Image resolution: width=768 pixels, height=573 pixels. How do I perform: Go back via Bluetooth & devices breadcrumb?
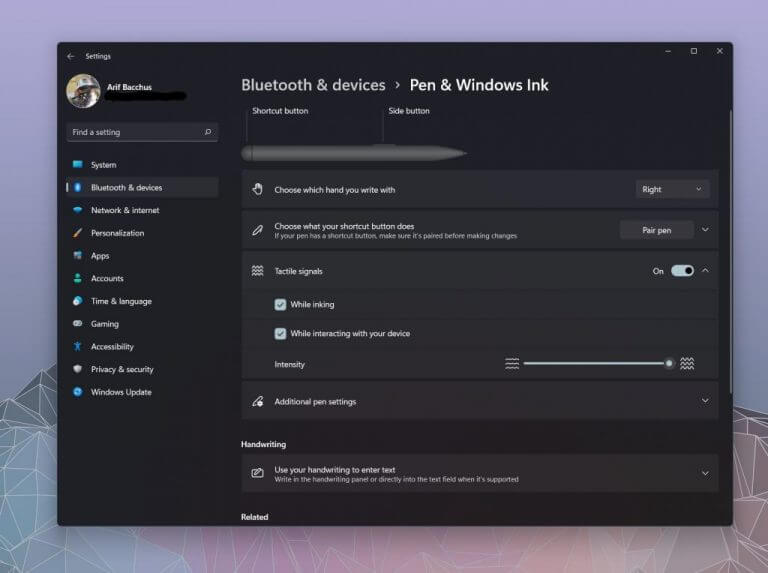coord(313,85)
